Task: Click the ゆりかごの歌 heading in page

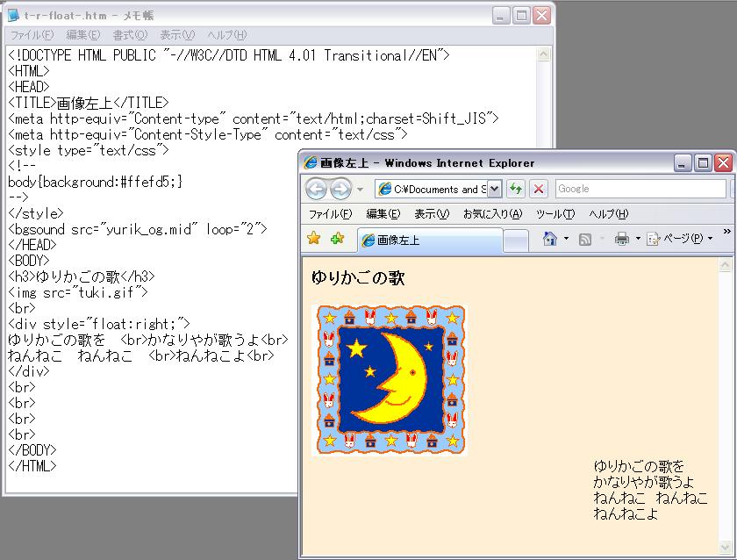Action: (358, 277)
